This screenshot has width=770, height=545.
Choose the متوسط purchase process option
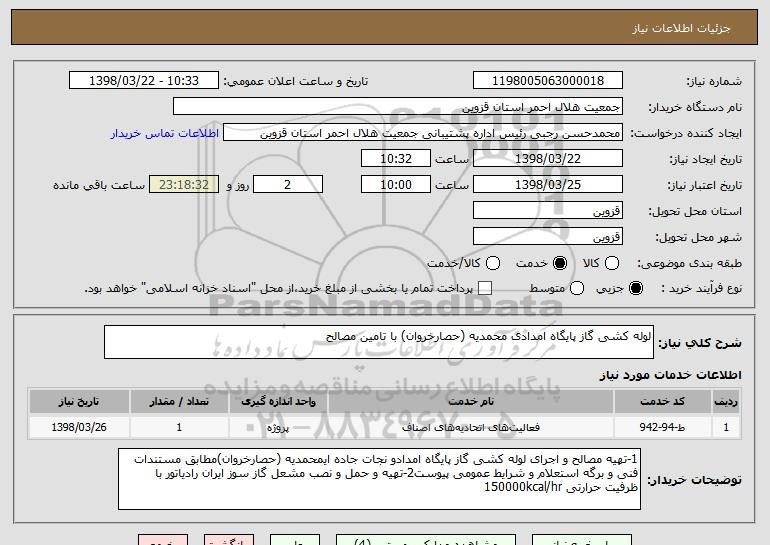point(577,288)
